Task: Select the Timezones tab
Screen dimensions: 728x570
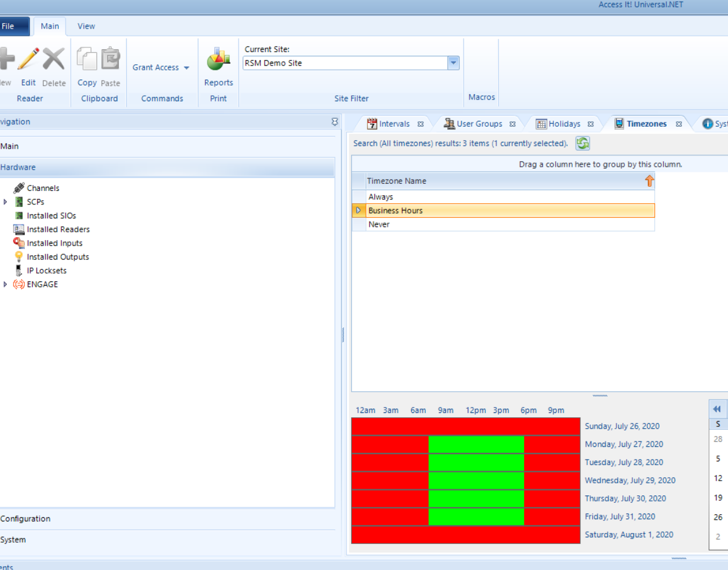Action: pyautogui.click(x=647, y=124)
